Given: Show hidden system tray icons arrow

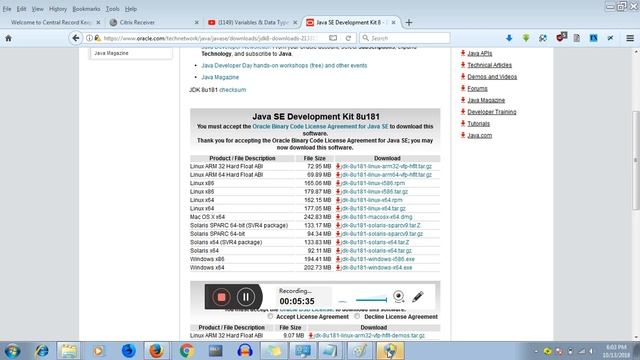Looking at the screenshot, I should tap(536, 351).
